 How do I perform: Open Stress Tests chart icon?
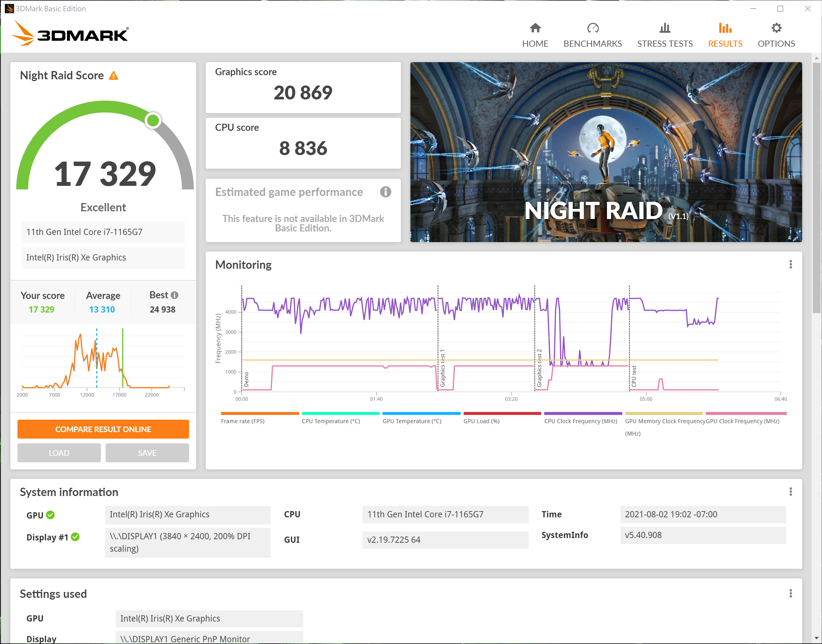(x=665, y=28)
